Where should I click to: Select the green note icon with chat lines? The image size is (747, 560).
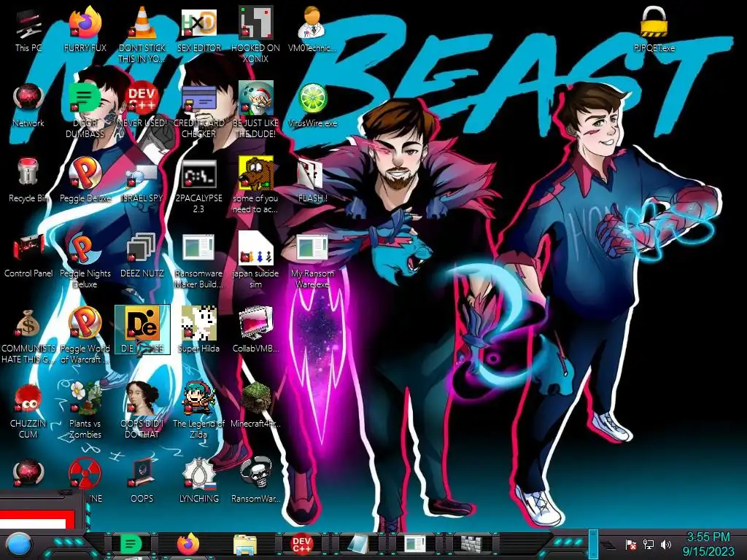click(85, 111)
